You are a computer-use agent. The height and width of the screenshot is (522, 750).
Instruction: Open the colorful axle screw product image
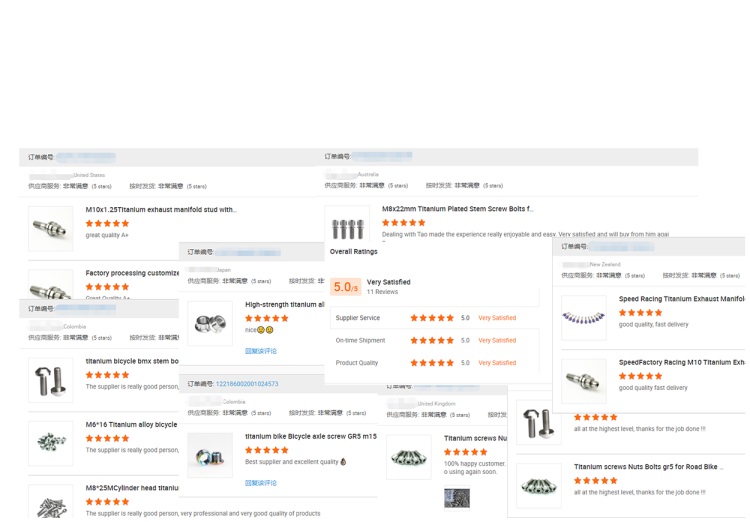coord(210,455)
